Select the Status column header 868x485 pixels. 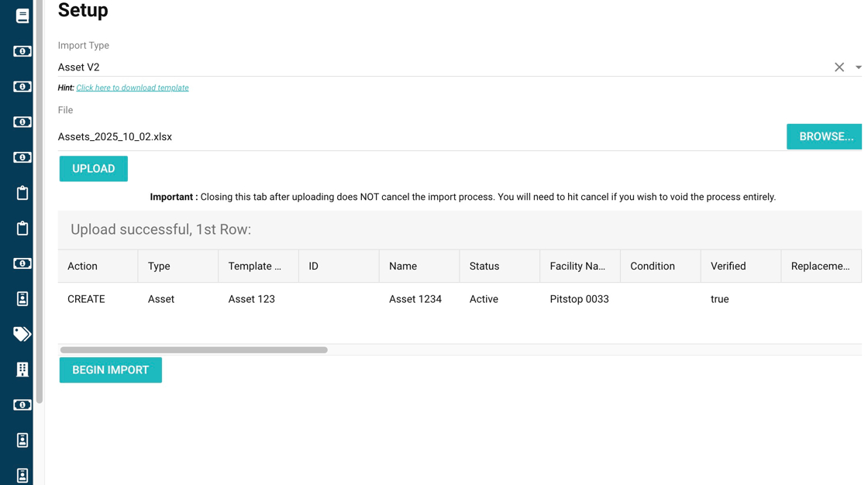coord(498,267)
